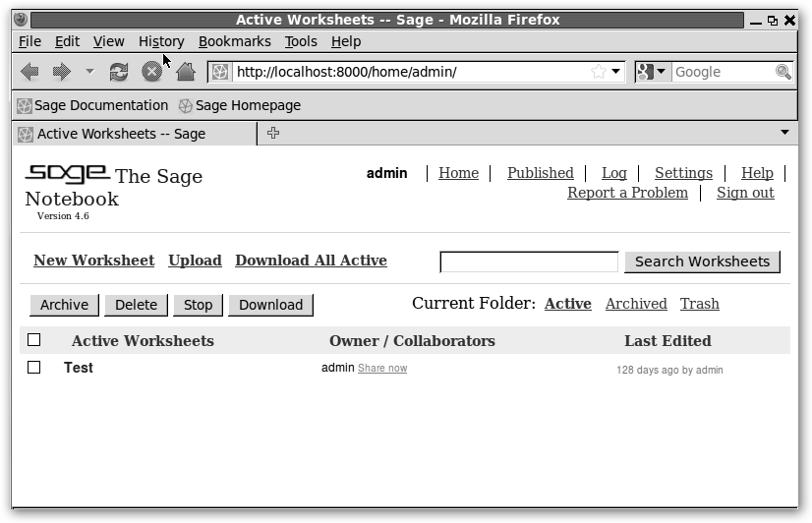Open the Tools menu
Viewport: 812px width, 523px height.
(301, 41)
